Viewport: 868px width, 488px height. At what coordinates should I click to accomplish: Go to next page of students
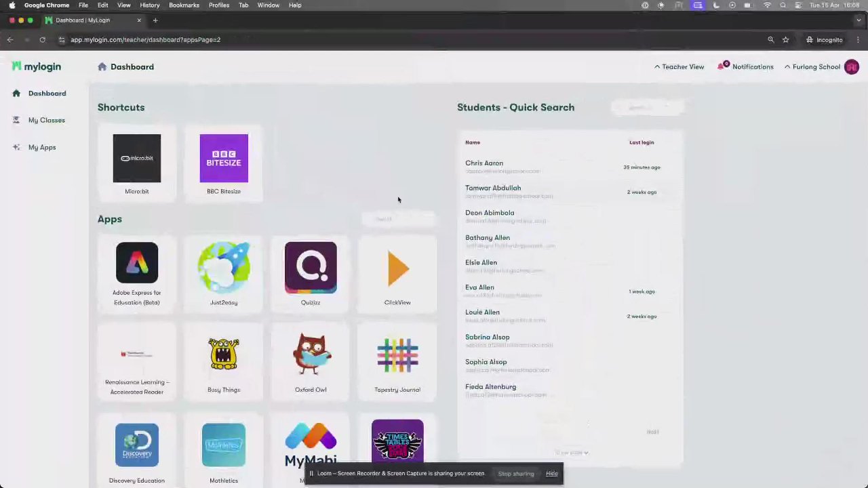652,432
